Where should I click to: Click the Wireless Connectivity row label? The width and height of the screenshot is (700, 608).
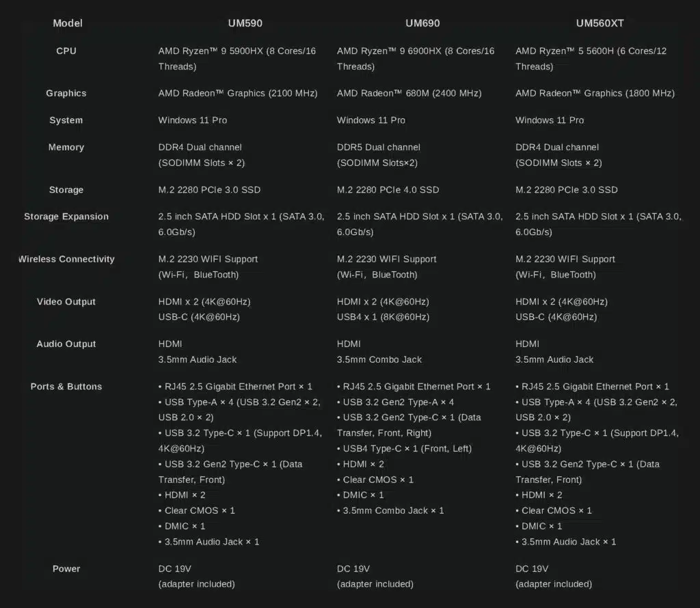tap(66, 259)
